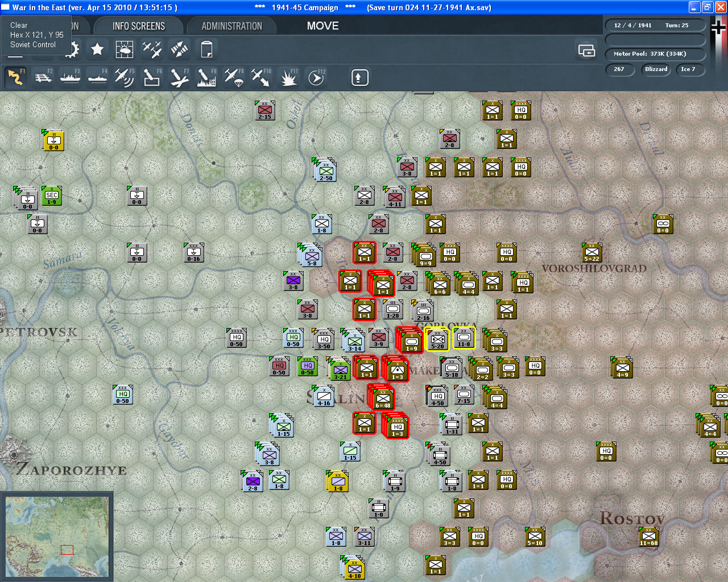Click the satellite-shaped toolbar icon

(x=179, y=49)
